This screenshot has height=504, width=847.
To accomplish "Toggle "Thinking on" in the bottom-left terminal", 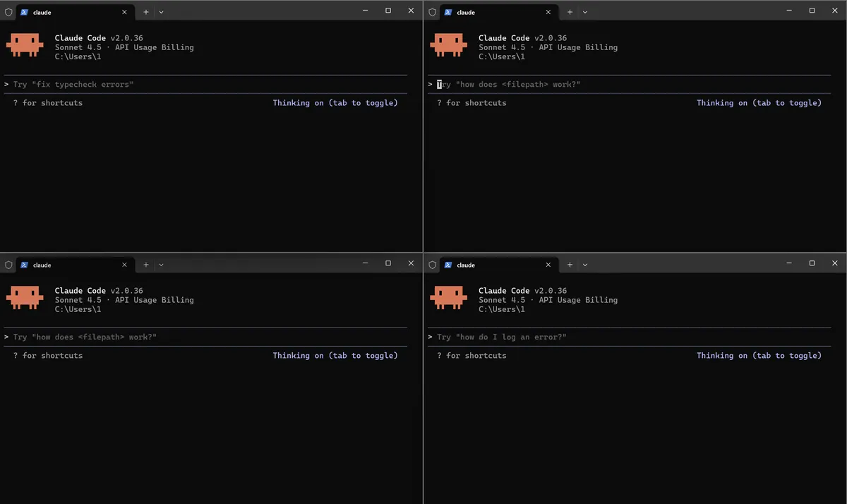I will tap(335, 356).
